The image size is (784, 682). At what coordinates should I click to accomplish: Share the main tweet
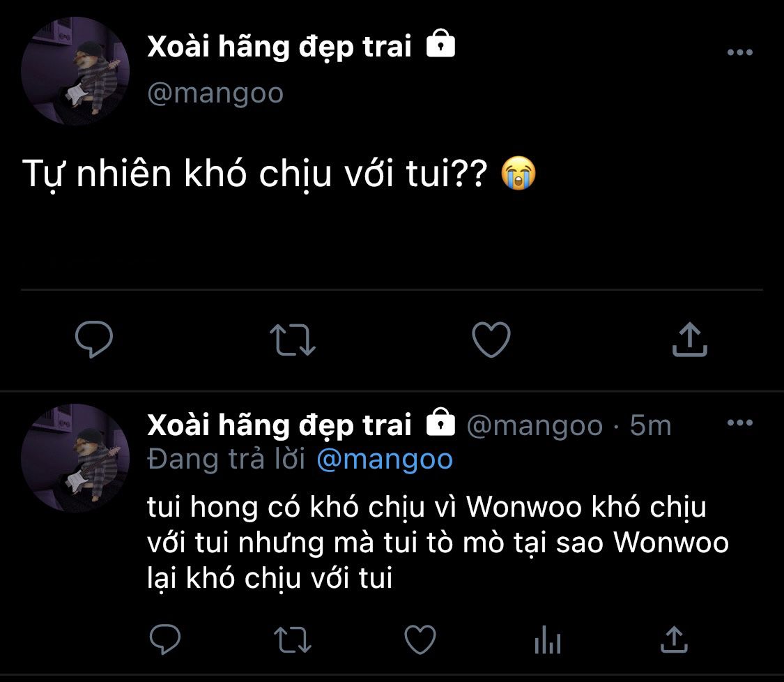coord(689,339)
